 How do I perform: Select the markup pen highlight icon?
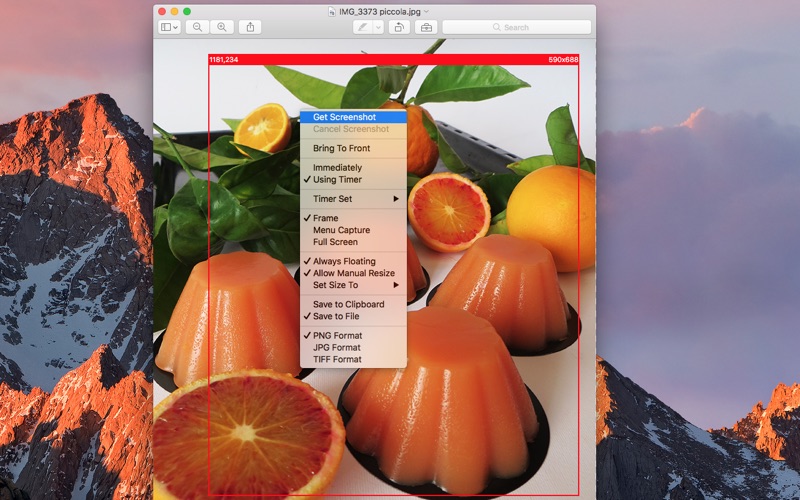363,27
